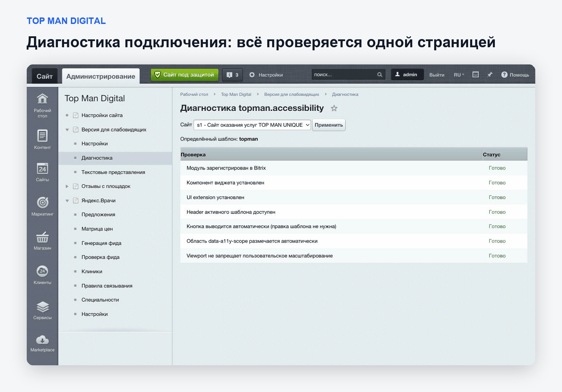562x392 pixels.
Task: Open the Сайт selector dropdown
Action: coord(252,125)
